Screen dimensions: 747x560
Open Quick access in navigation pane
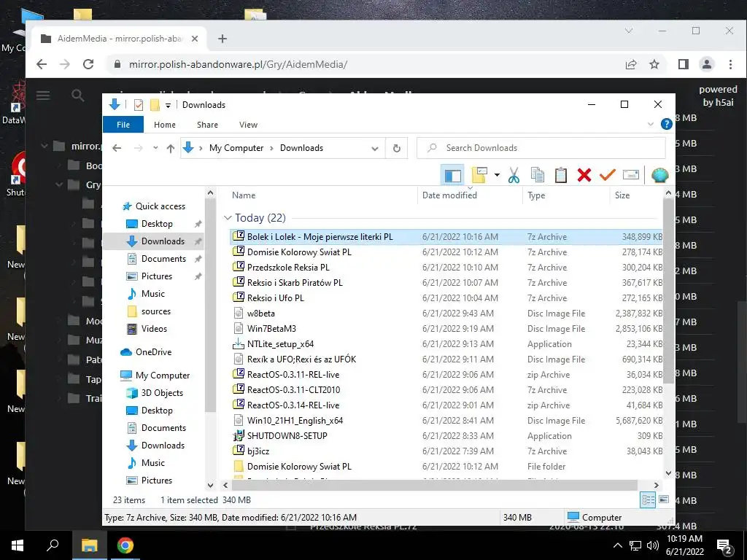tap(160, 206)
